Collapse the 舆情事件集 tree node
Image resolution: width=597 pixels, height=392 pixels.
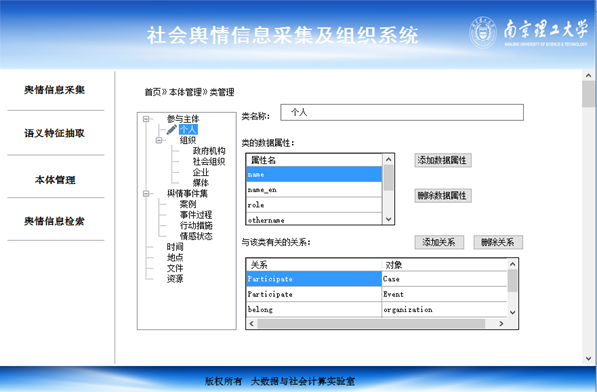coord(146,193)
